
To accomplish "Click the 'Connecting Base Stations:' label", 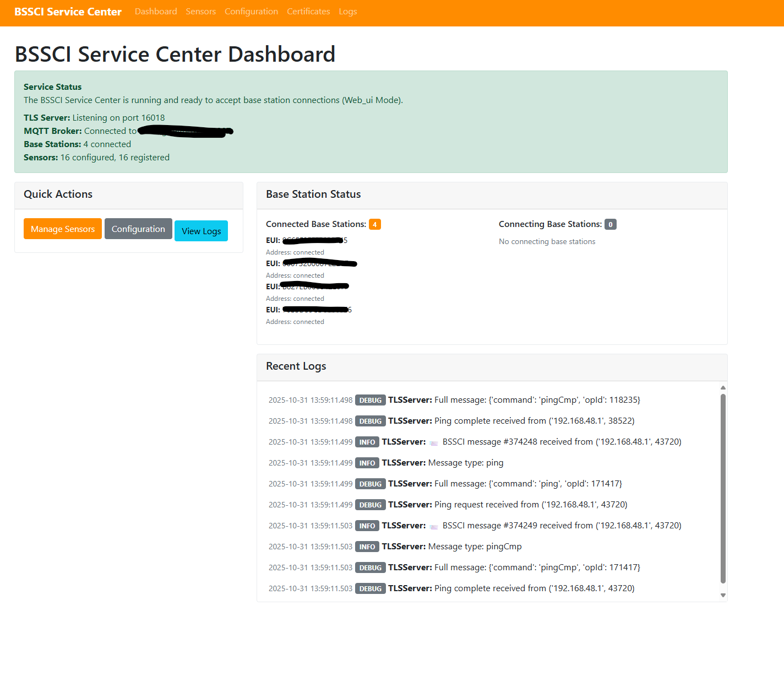I will tap(551, 224).
